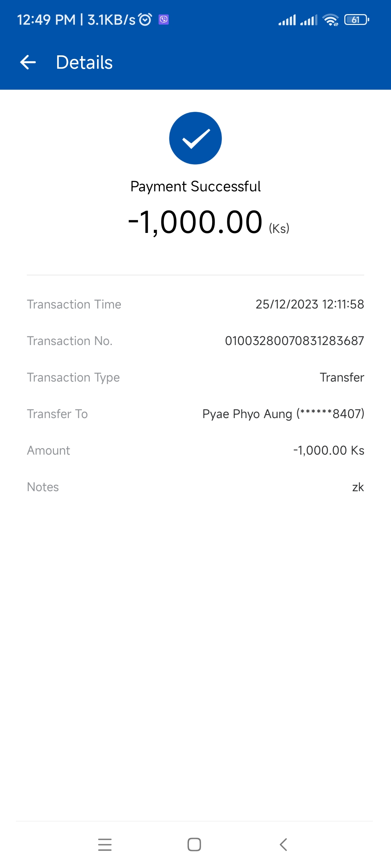
Task: Tap the second cellular signal icon
Action: [309, 20]
